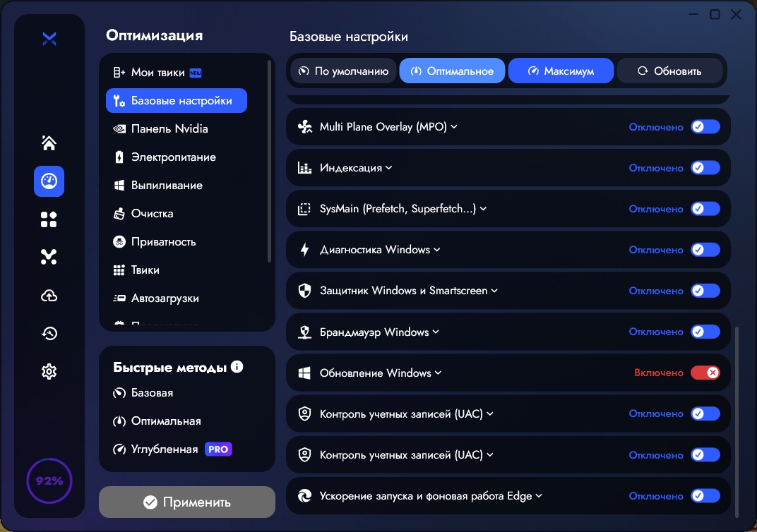
Task: Click the Обновление Windows logo icon
Action: 304,373
